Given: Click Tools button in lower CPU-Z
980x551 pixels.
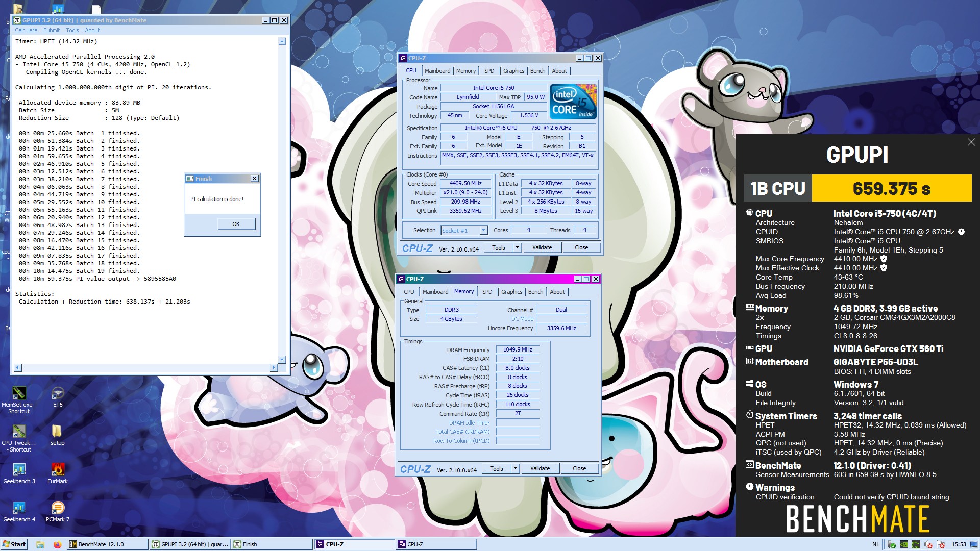Looking at the screenshot, I should pyautogui.click(x=497, y=468).
